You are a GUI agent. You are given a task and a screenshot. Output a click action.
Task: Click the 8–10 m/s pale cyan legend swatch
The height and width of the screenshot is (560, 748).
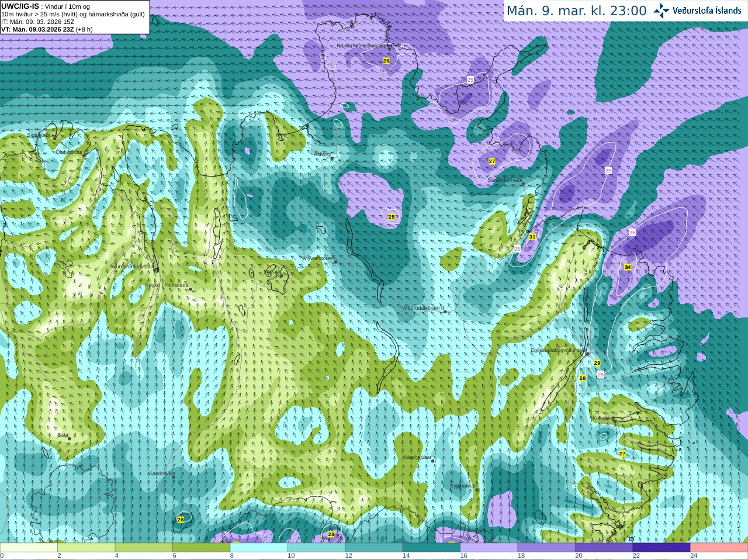[259, 547]
